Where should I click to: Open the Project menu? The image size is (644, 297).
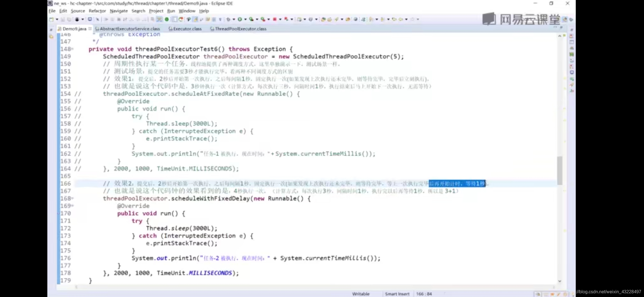156,11
